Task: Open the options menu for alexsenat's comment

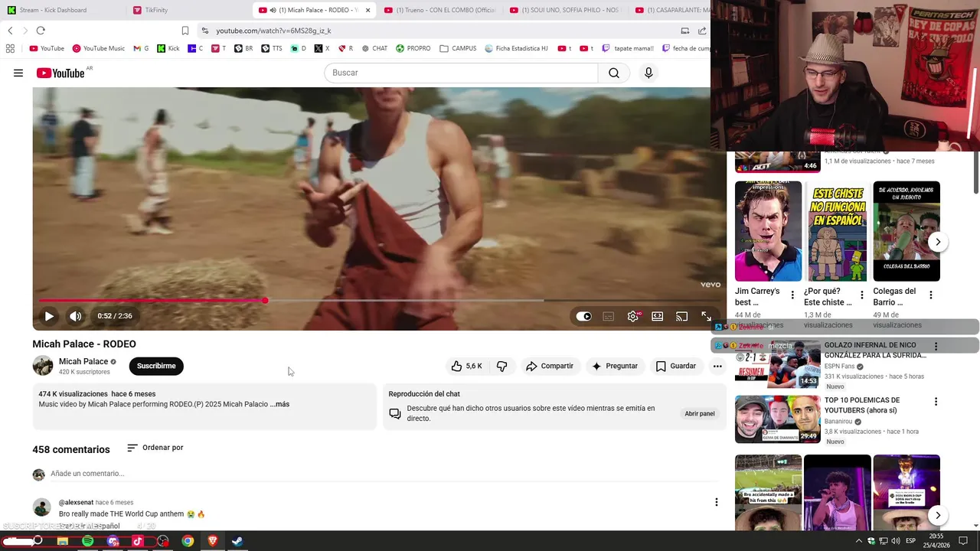Action: (717, 502)
